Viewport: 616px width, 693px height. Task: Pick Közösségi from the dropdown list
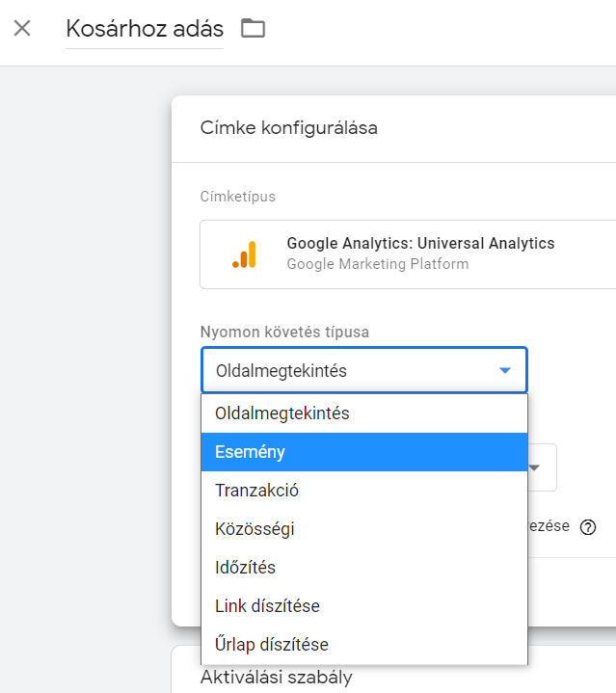[364, 529]
